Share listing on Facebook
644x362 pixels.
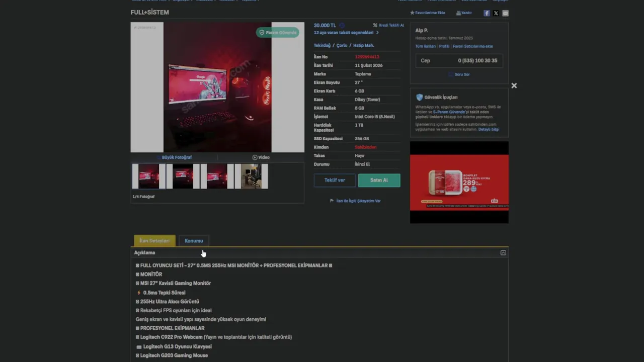(x=487, y=13)
